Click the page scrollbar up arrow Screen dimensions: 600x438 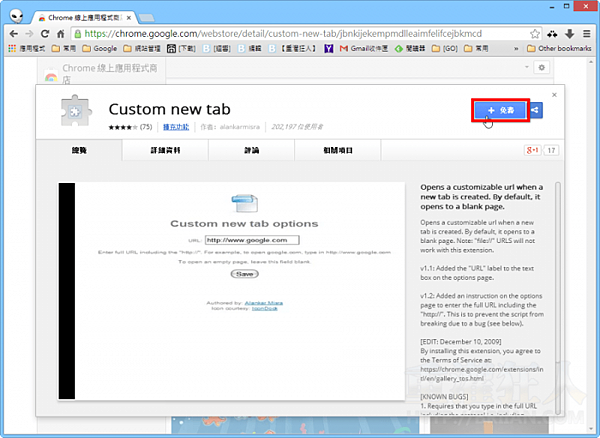click(x=591, y=61)
